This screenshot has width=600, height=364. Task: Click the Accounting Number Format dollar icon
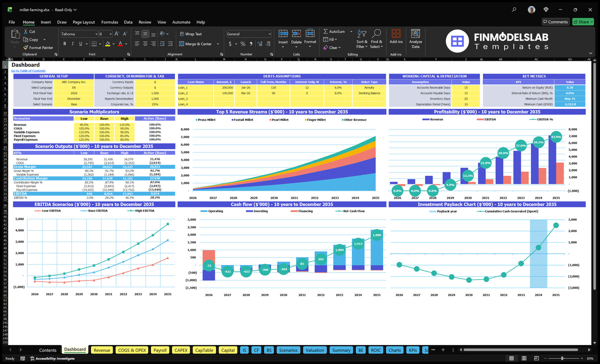[230, 44]
